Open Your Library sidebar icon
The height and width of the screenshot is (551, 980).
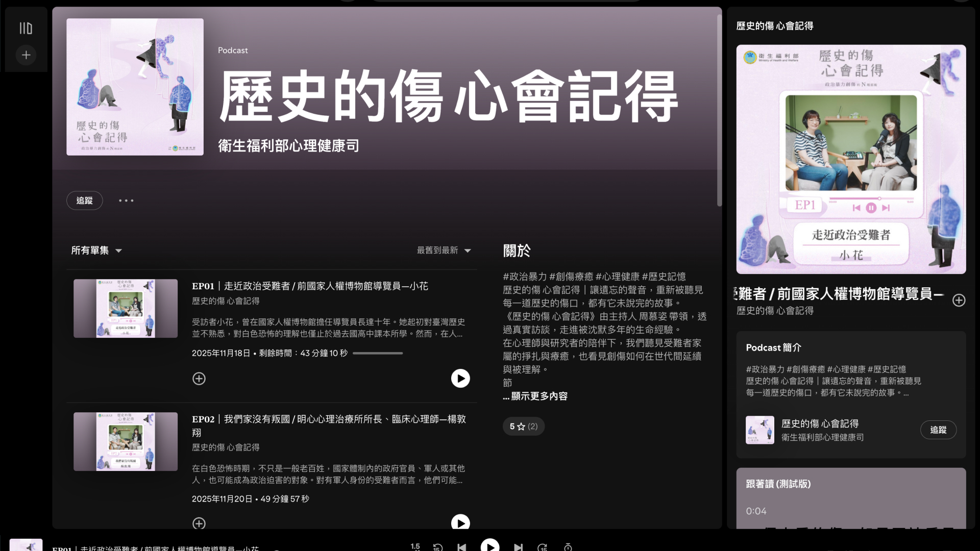click(x=26, y=28)
